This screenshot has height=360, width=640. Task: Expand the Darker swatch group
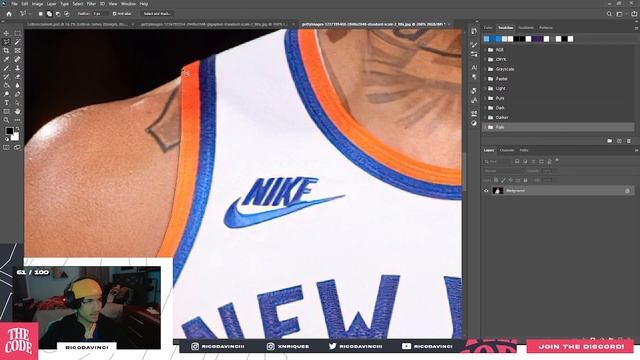coord(485,118)
